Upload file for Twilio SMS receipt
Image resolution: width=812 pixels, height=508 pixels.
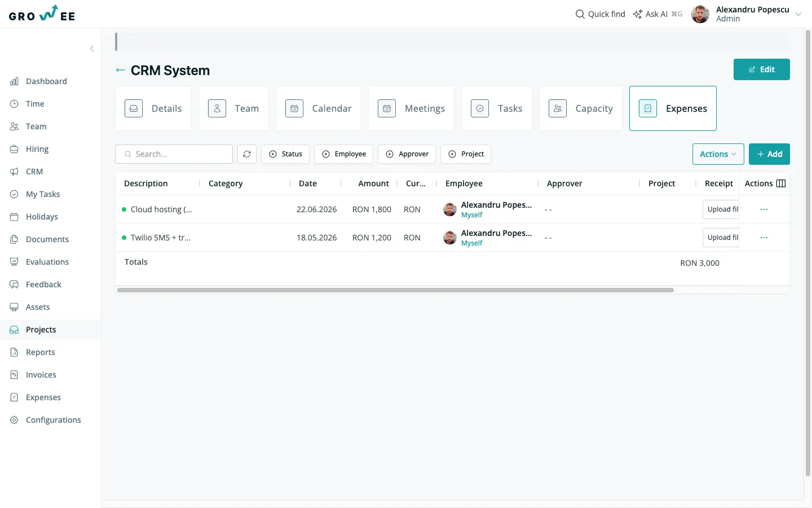721,238
